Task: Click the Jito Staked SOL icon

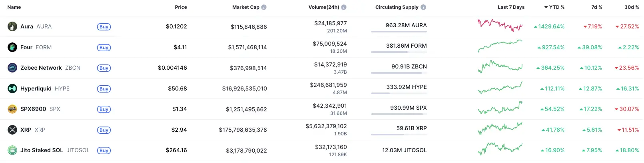Action: click(x=12, y=150)
